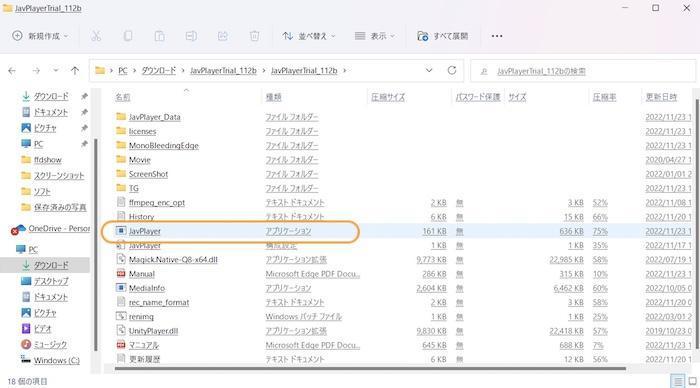Click the Cut scissors icon
Screen dimensions: 700x388
(96, 36)
